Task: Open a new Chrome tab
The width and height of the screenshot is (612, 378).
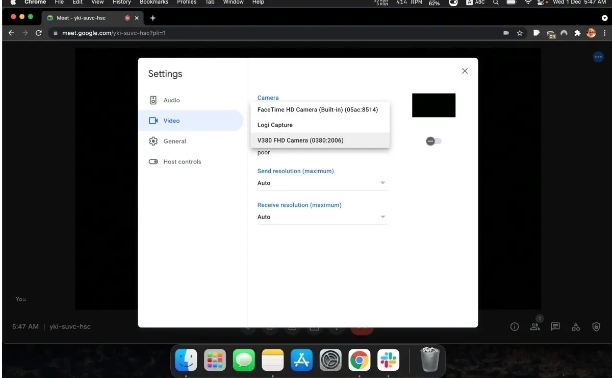Action: (153, 18)
